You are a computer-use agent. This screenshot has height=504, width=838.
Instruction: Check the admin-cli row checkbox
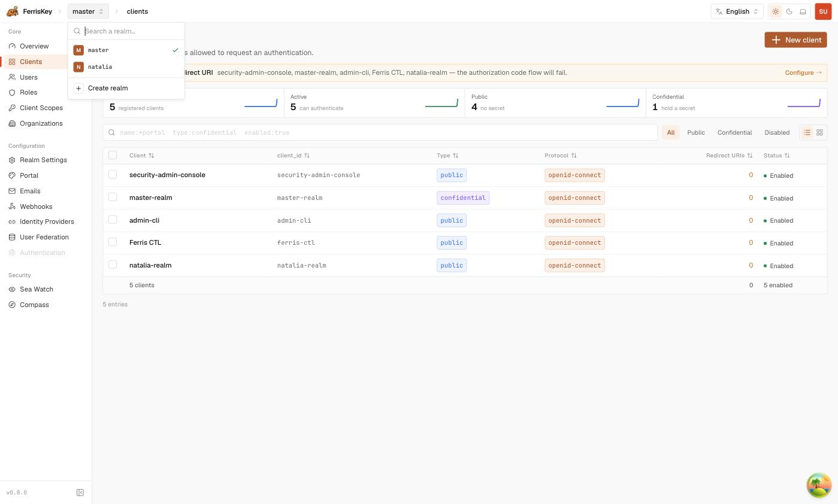pos(113,220)
